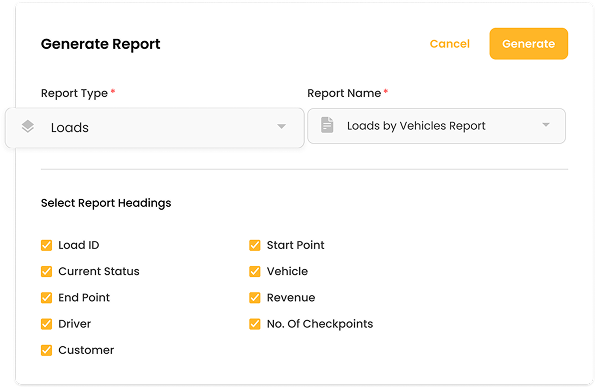Toggle the Current Status checkbox

pyautogui.click(x=46, y=271)
